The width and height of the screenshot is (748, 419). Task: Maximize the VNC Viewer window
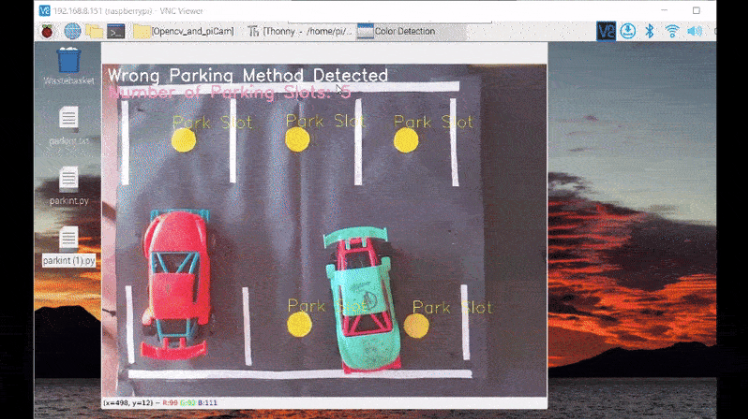pos(694,10)
